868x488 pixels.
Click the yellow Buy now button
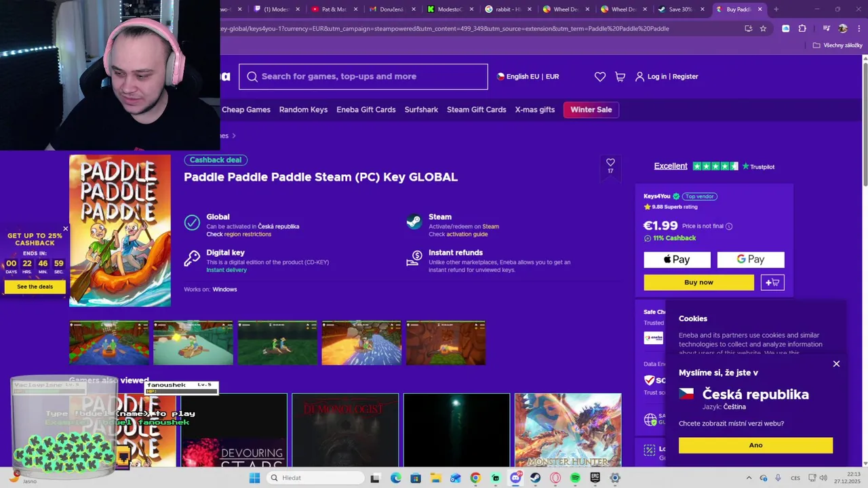tap(698, 282)
